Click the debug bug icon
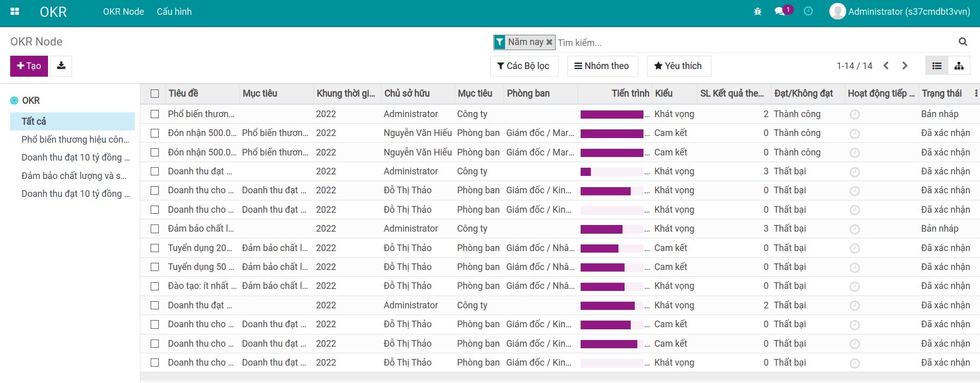This screenshot has height=383, width=980. click(x=758, y=11)
